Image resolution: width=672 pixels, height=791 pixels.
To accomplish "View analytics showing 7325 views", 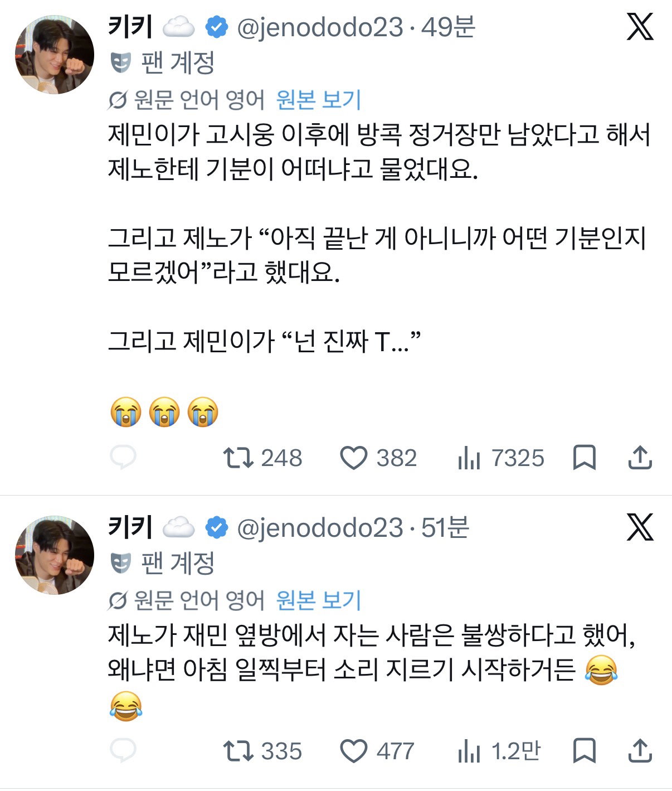I will tap(500, 458).
